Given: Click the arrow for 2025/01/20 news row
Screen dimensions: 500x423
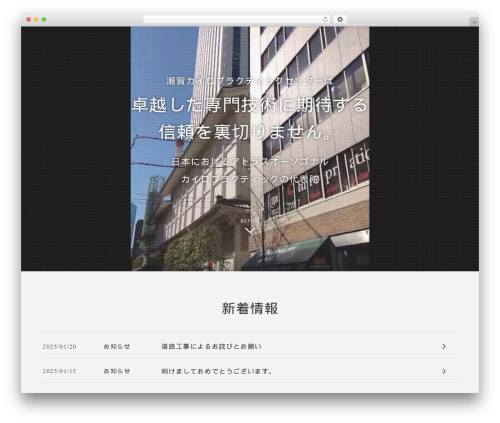Looking at the screenshot, I should 444,347.
